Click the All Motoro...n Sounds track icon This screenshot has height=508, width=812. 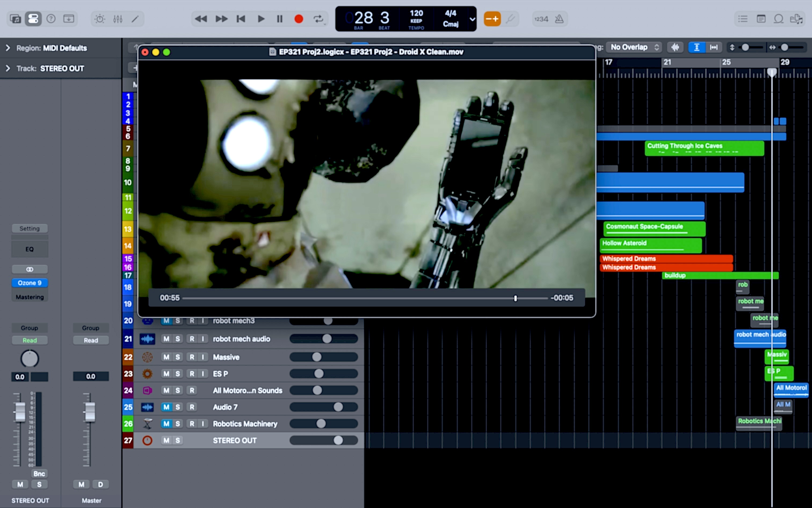click(147, 390)
